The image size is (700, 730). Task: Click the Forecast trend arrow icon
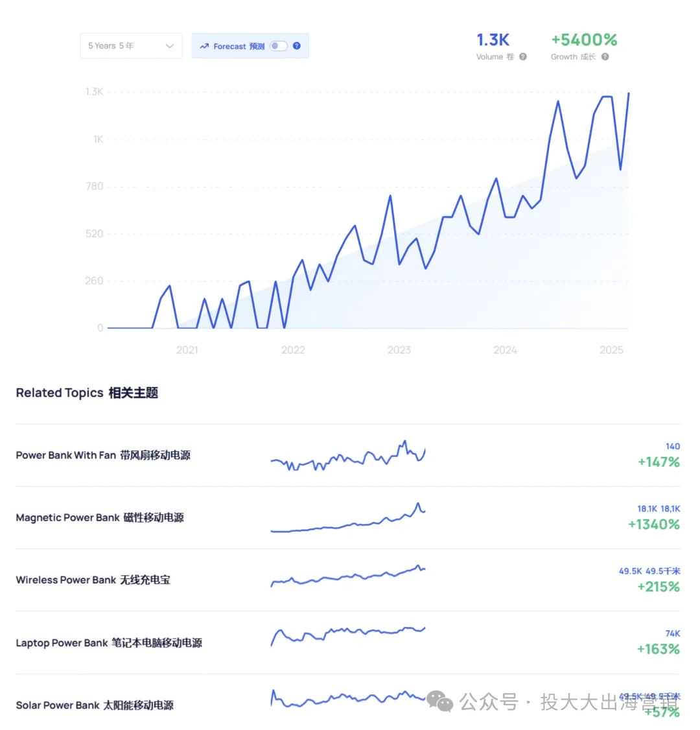(x=204, y=46)
